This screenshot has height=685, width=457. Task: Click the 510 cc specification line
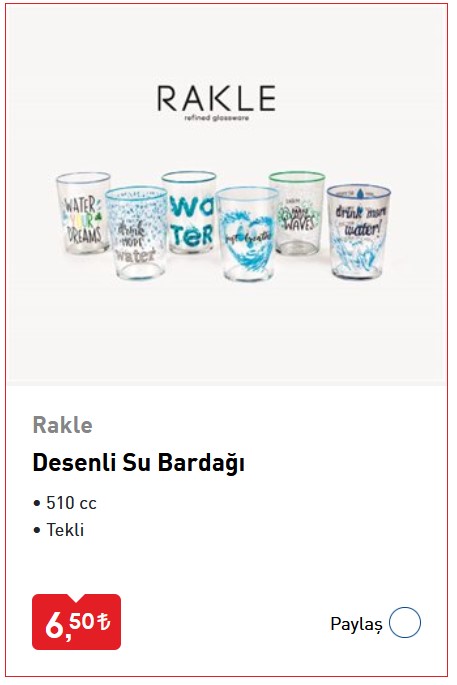pyautogui.click(x=65, y=503)
